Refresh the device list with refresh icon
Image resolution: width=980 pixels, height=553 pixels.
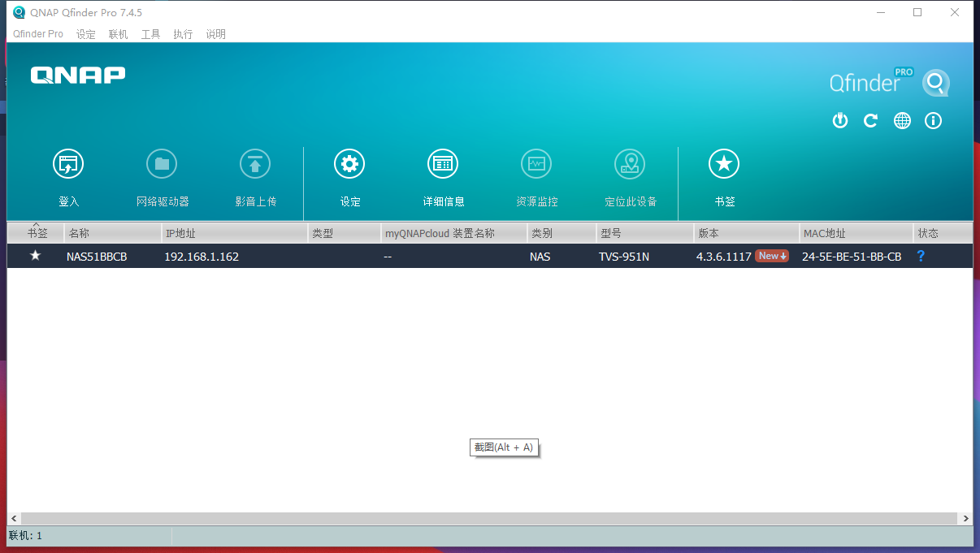[870, 120]
